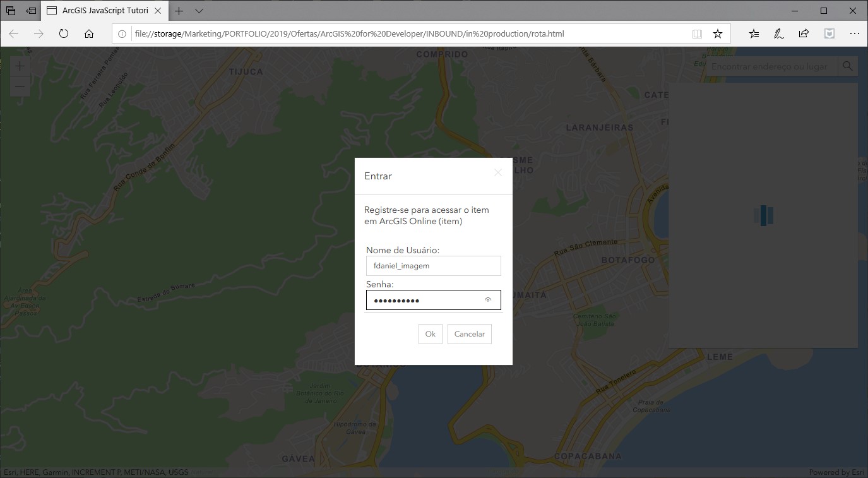
Task: Select the ArcGIS JavaScript Tutorial tab
Action: pyautogui.click(x=104, y=11)
